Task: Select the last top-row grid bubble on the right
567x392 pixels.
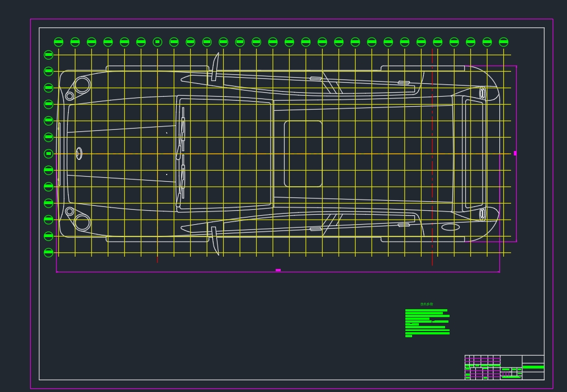Action: (504, 42)
